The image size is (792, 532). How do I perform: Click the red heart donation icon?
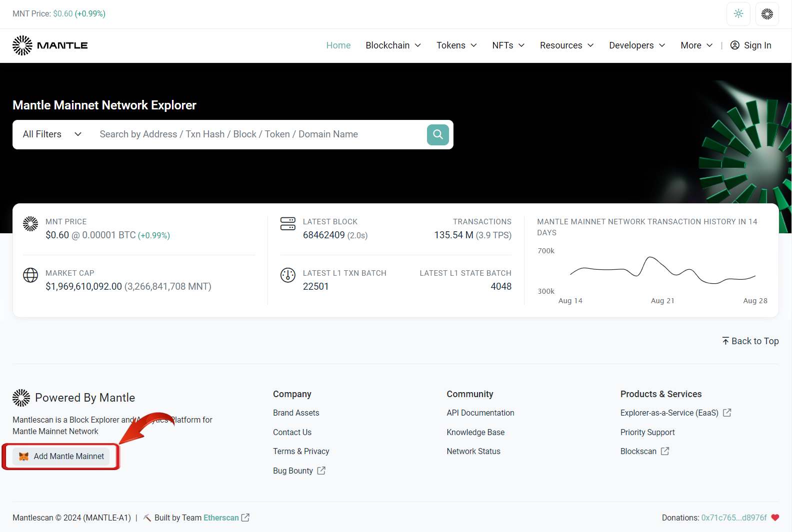pos(775,518)
